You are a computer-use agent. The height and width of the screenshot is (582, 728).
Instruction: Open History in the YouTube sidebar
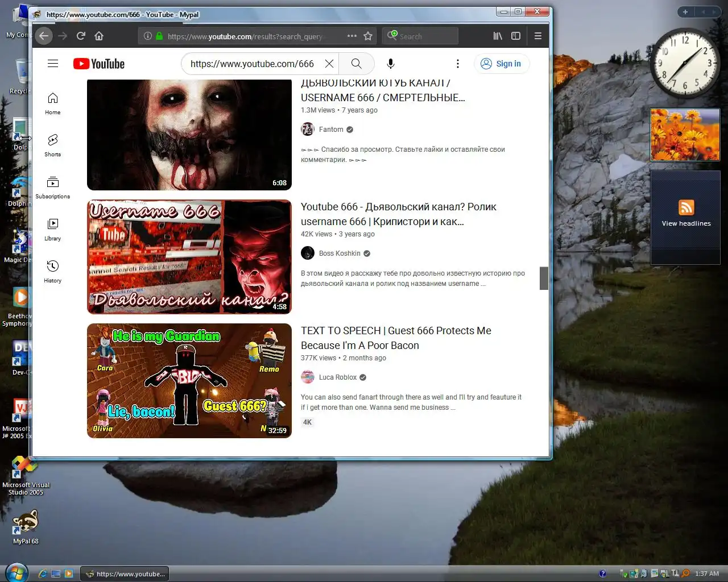53,272
